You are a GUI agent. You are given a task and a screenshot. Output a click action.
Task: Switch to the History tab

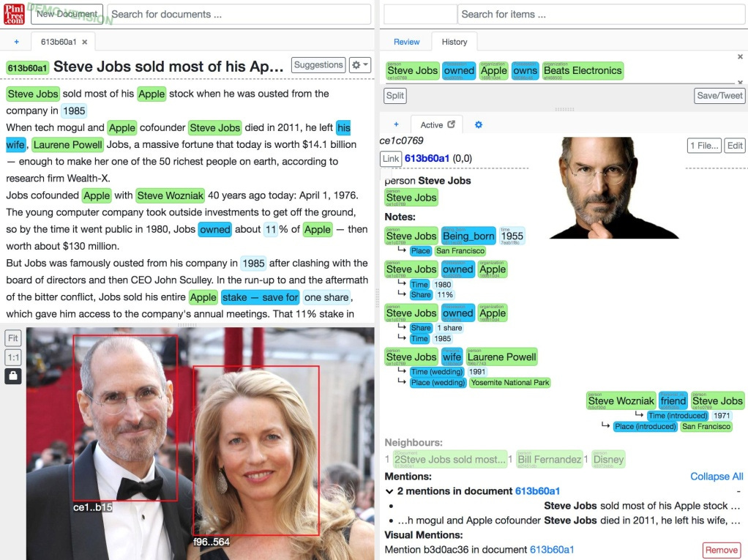pyautogui.click(x=454, y=42)
